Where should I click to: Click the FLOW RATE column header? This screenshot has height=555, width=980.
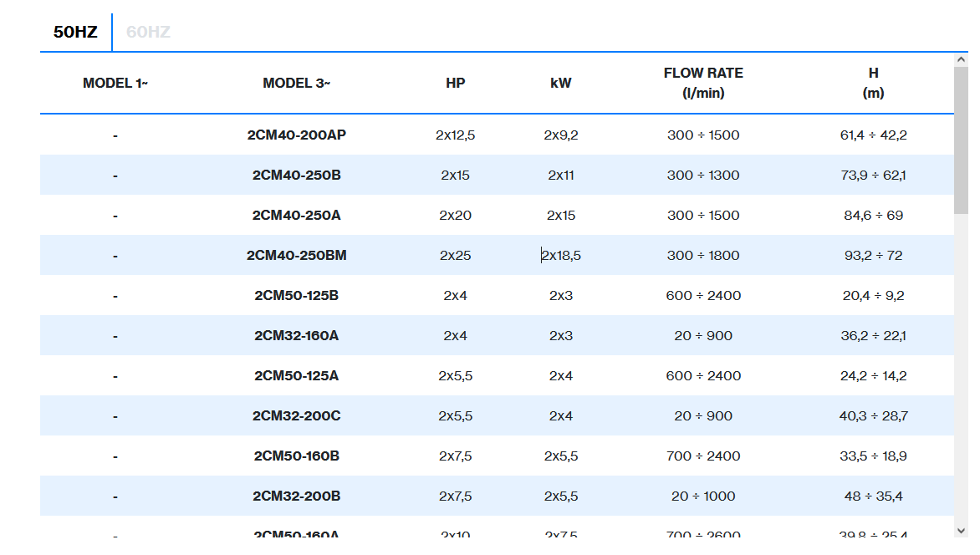pos(703,83)
